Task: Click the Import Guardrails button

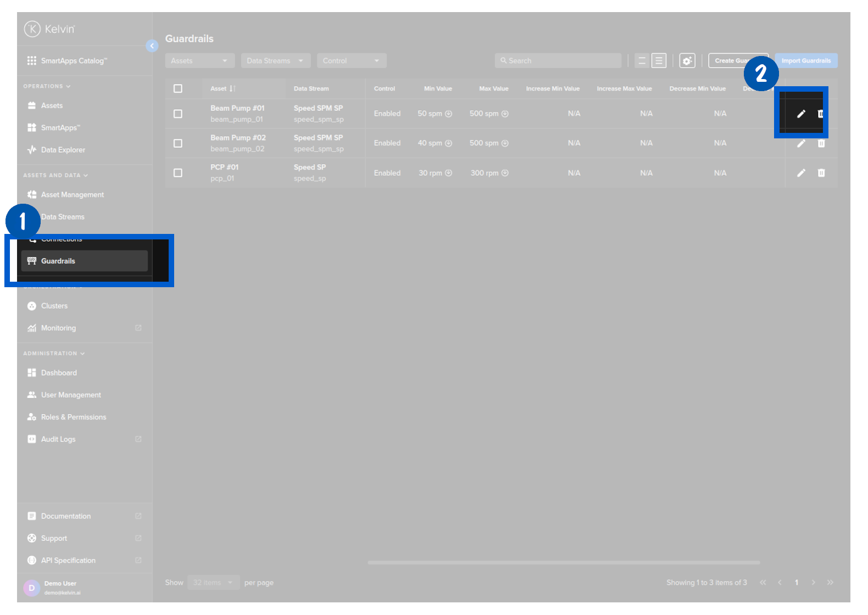Action: 805,61
